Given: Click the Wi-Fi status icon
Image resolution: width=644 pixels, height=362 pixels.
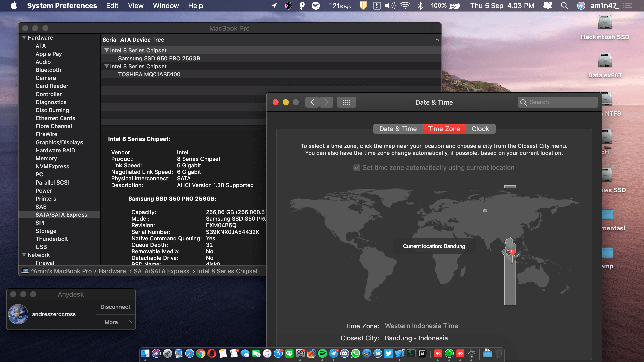Looking at the screenshot, I should (x=405, y=6).
